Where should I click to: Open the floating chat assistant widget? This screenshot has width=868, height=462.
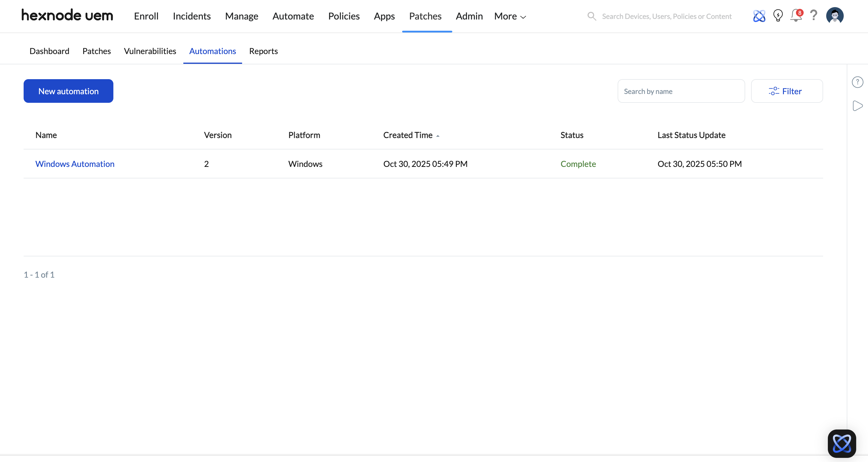[841, 443]
